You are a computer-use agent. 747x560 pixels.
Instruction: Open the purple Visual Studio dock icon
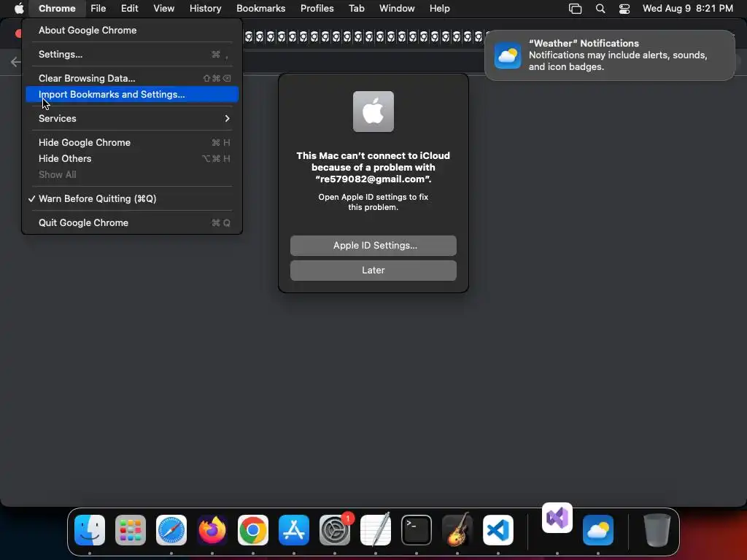[x=557, y=518]
